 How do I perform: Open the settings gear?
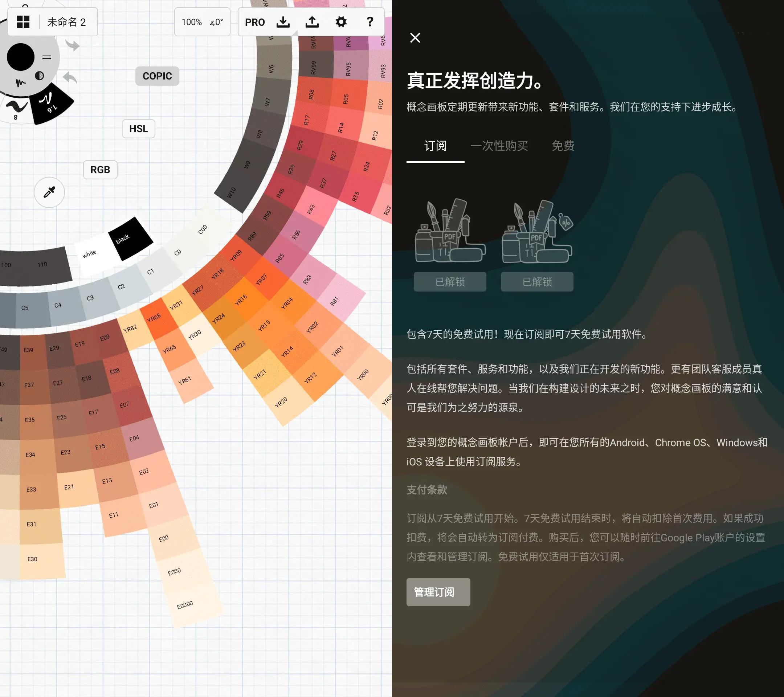341,22
